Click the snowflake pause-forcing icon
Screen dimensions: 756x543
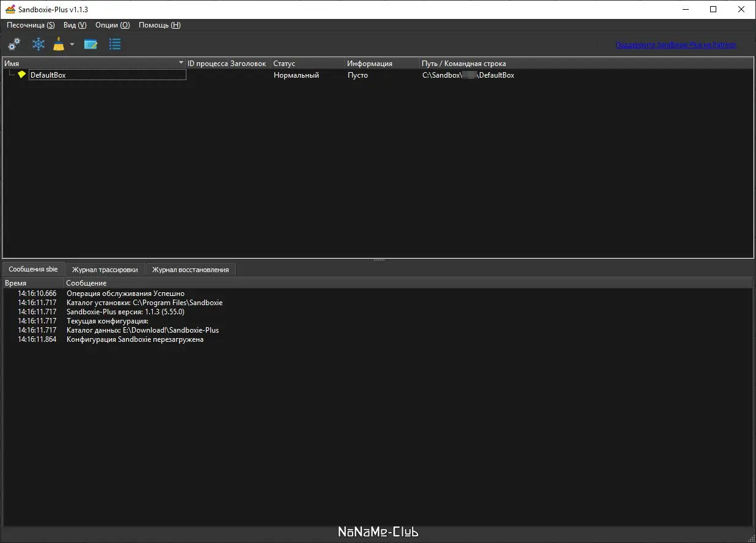click(x=39, y=44)
